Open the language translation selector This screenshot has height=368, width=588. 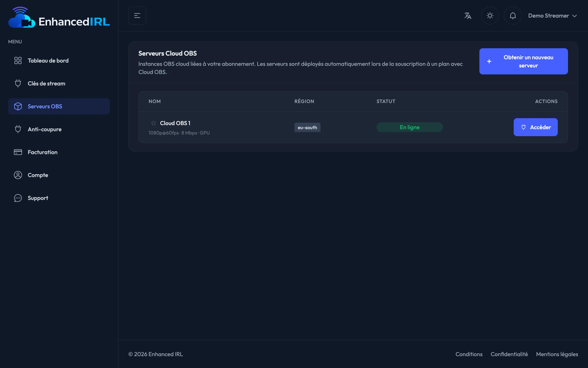click(x=468, y=16)
